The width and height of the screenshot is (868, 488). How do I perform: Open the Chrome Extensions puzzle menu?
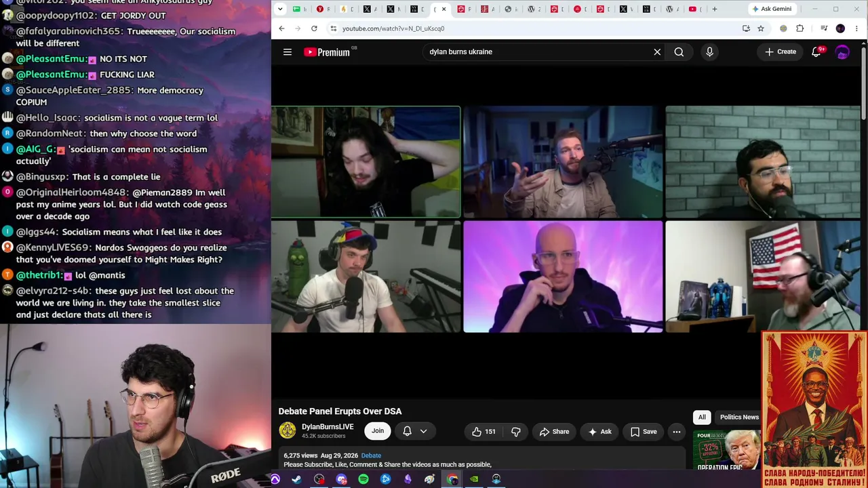[800, 28]
